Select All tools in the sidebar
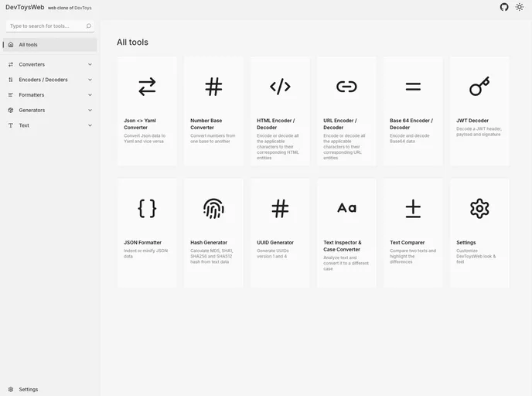Screen dimensions: 532x396 tap(49, 45)
